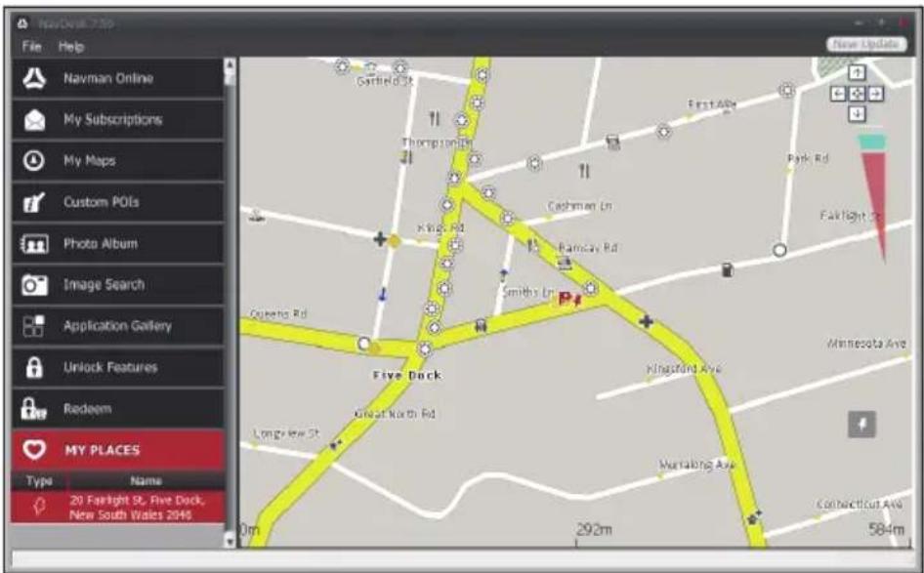Click the Queens Rd label
This screenshot has width=924, height=573.
278,314
